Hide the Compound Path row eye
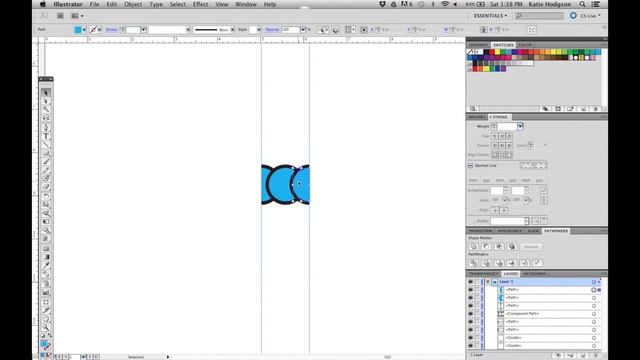The height and width of the screenshot is (360, 640). coord(470,314)
